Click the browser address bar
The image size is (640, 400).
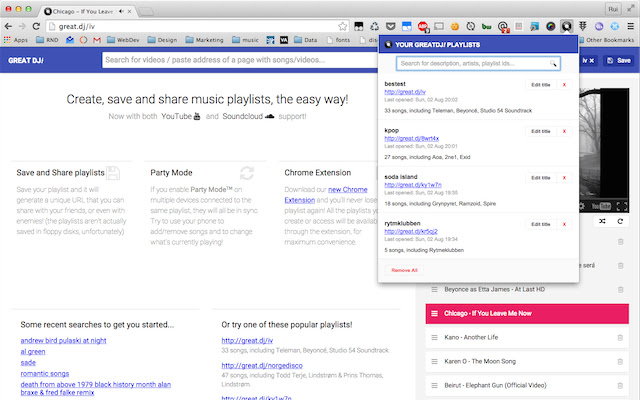pyautogui.click(x=198, y=27)
